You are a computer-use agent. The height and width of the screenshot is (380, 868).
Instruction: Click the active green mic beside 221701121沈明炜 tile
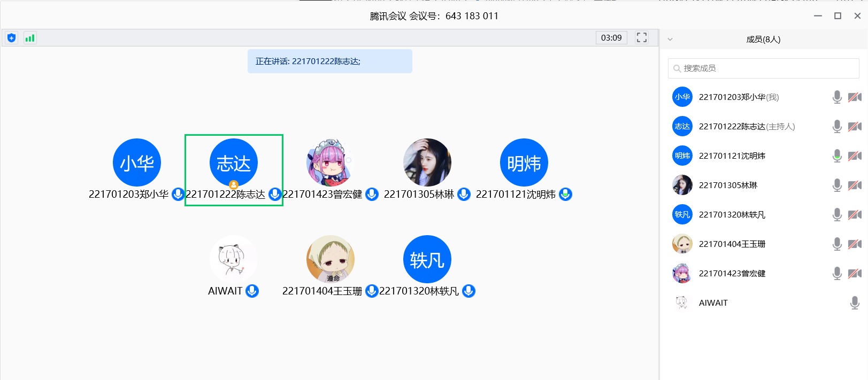pyautogui.click(x=565, y=194)
